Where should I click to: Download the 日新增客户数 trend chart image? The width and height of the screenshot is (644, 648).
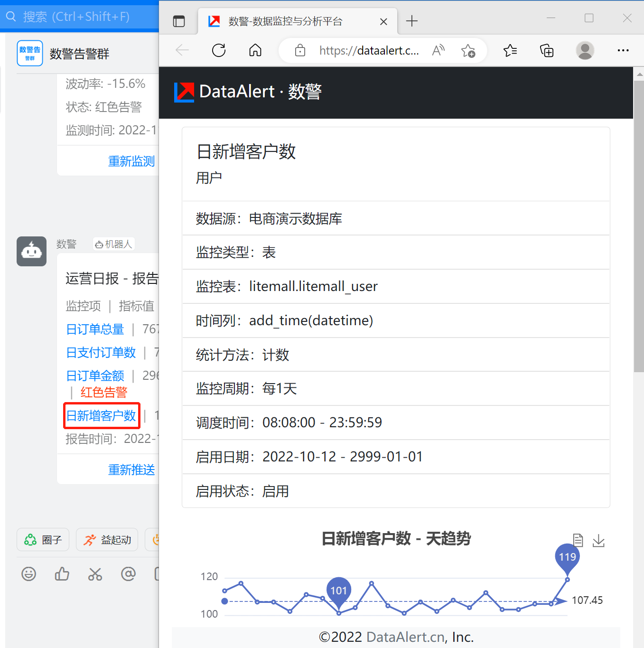(598, 541)
